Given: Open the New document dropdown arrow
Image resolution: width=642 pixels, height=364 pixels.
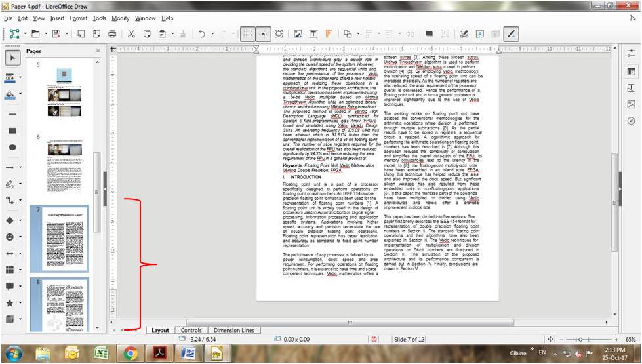Looking at the screenshot, I should point(26,34).
